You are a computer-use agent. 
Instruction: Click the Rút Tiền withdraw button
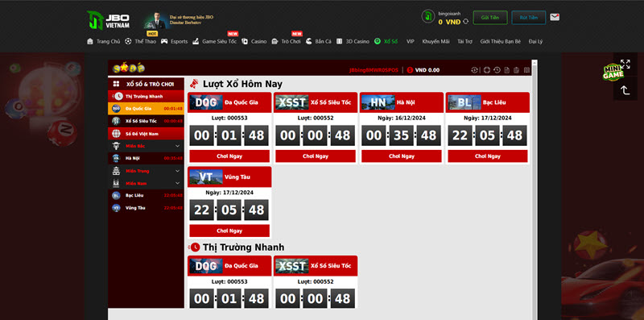pos(529,18)
